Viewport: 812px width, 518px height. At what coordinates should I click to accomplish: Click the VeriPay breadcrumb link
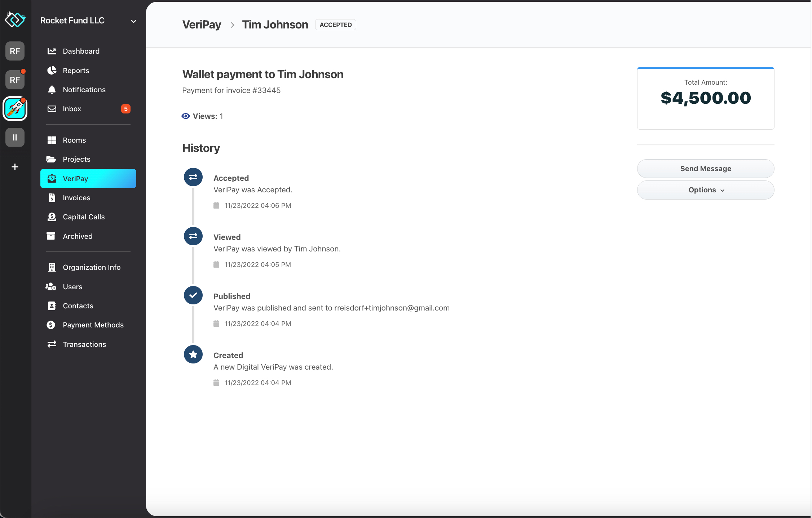202,24
